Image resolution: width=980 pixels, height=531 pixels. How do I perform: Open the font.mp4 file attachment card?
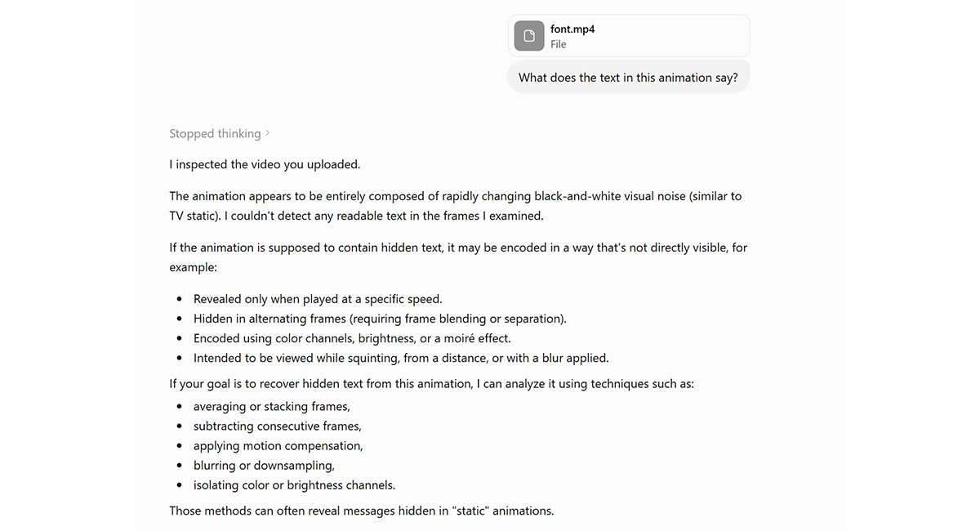click(629, 36)
